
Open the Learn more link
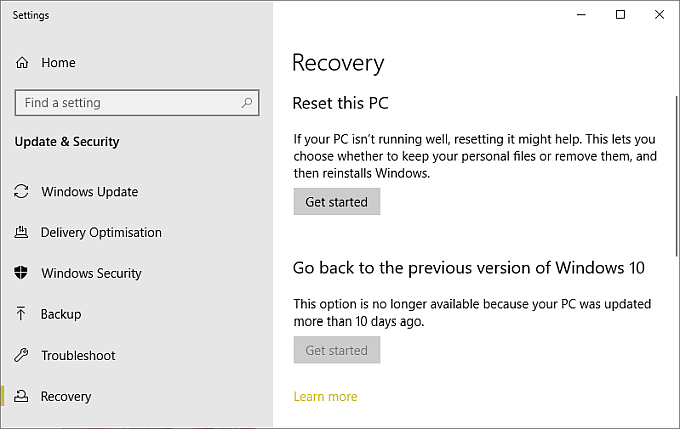pos(325,397)
